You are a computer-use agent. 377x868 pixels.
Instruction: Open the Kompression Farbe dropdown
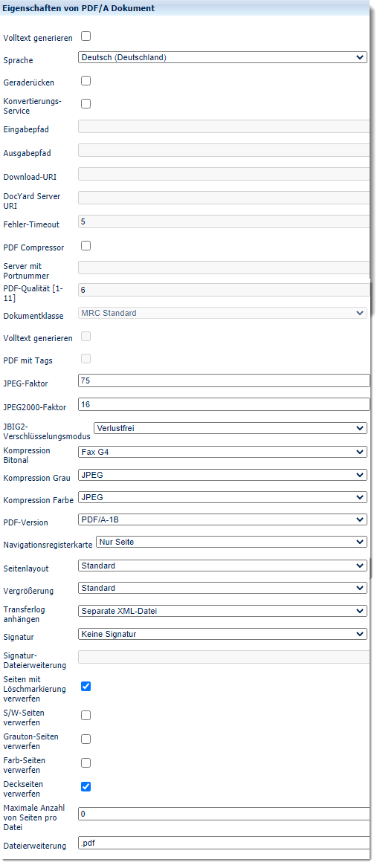[222, 498]
